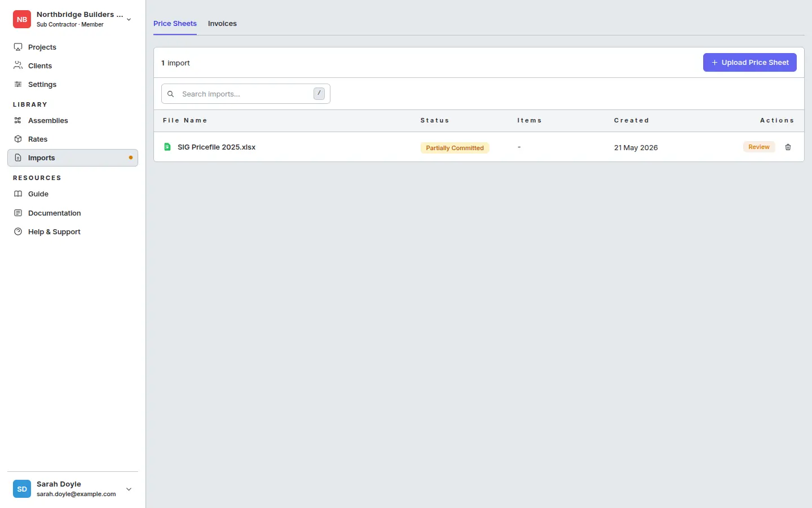Switch to the Invoices tab
Image resolution: width=812 pixels, height=508 pixels.
(x=222, y=24)
